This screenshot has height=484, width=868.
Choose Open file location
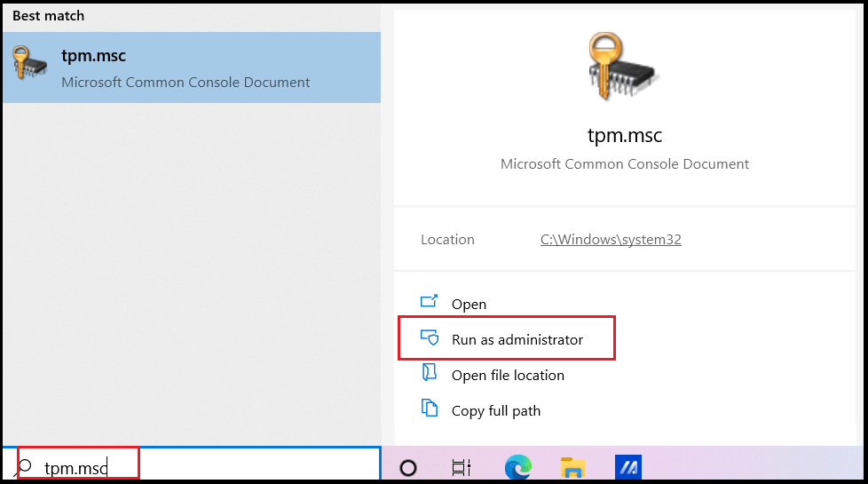508,375
